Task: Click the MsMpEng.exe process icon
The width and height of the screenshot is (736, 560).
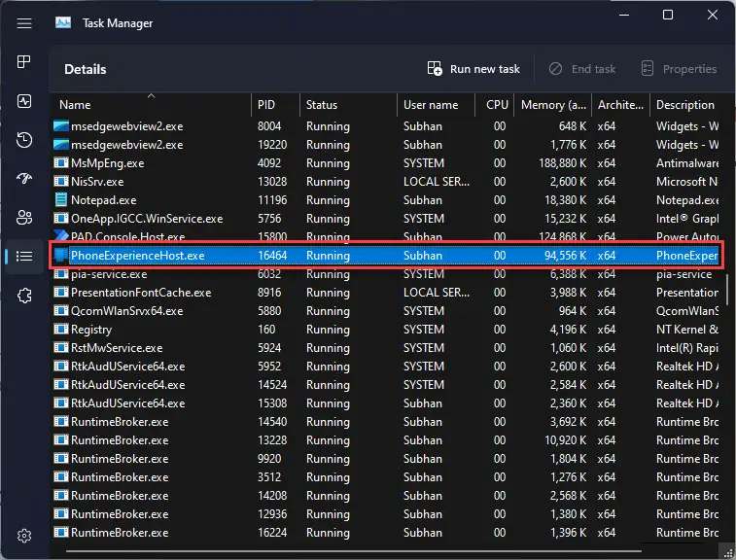Action: tap(61, 163)
